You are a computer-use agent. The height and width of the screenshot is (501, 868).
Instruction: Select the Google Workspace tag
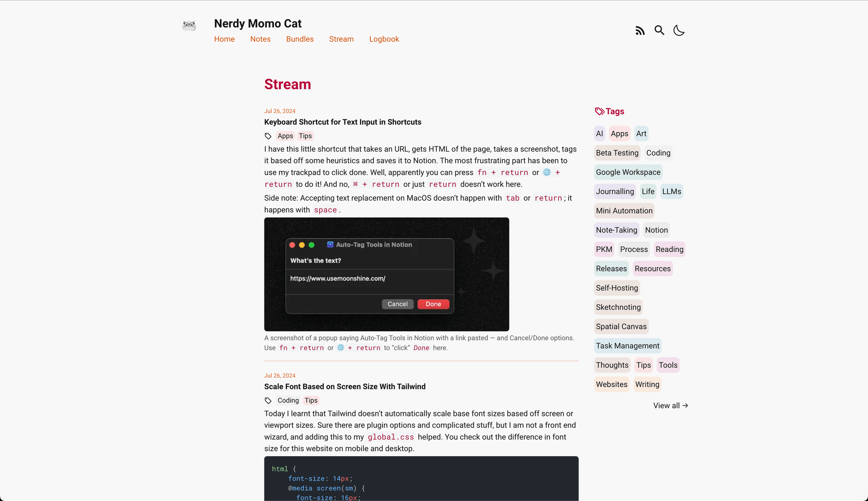628,172
